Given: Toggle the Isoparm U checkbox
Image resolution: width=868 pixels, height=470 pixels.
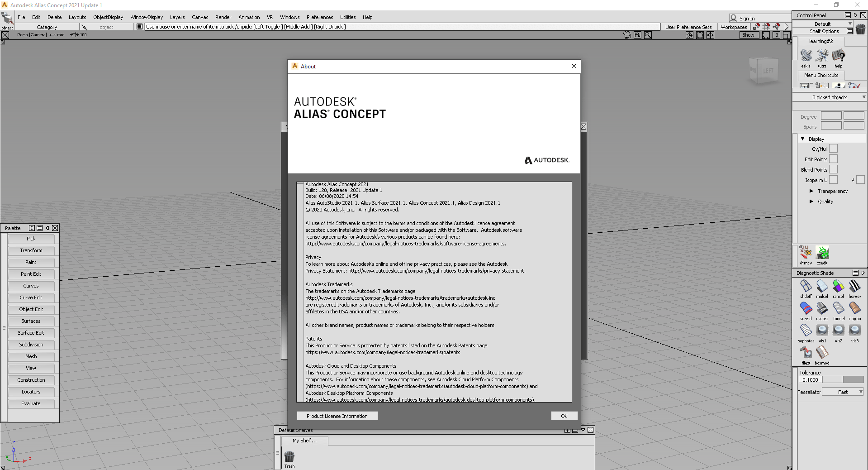Looking at the screenshot, I should click(833, 180).
